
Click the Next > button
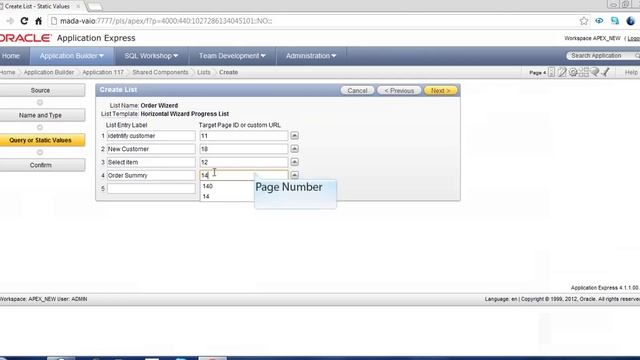coord(440,91)
